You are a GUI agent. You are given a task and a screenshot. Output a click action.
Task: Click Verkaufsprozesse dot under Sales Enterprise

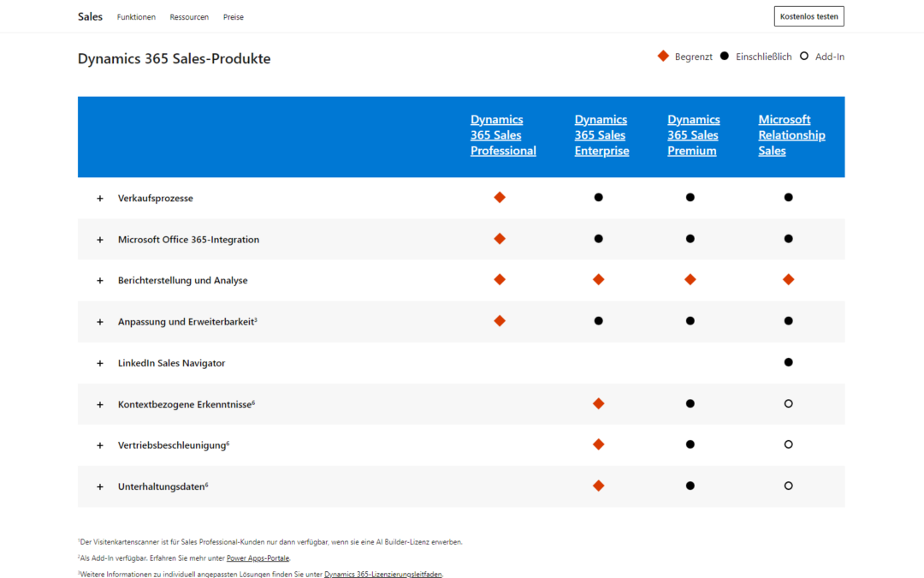coord(598,198)
